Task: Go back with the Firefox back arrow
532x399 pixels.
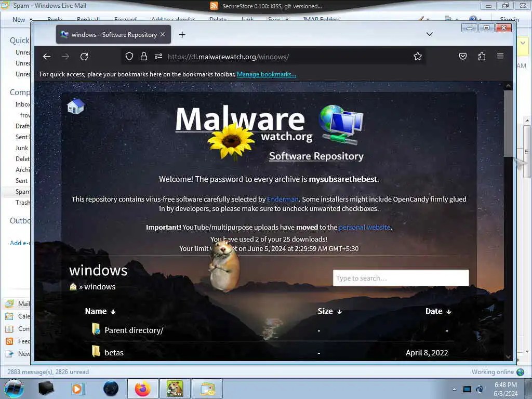Action: [47, 57]
